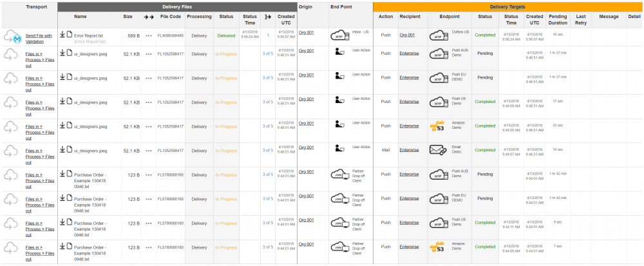Click the Name column header
The width and height of the screenshot is (644, 266).
point(80,16)
